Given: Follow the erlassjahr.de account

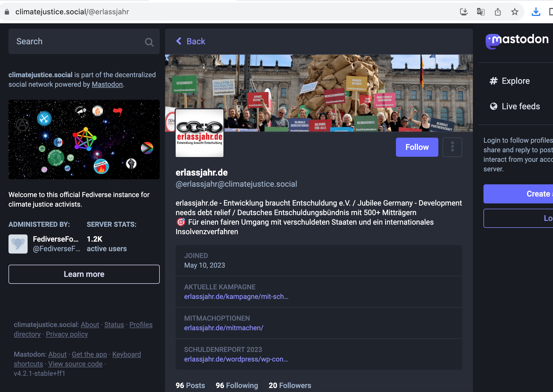Looking at the screenshot, I should 417,147.
